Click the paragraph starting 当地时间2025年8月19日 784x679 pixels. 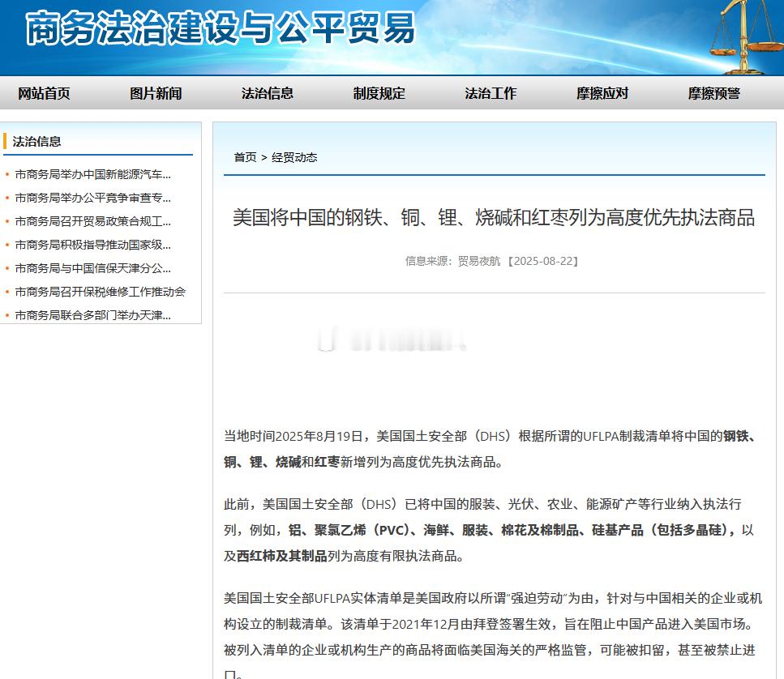pos(492,449)
